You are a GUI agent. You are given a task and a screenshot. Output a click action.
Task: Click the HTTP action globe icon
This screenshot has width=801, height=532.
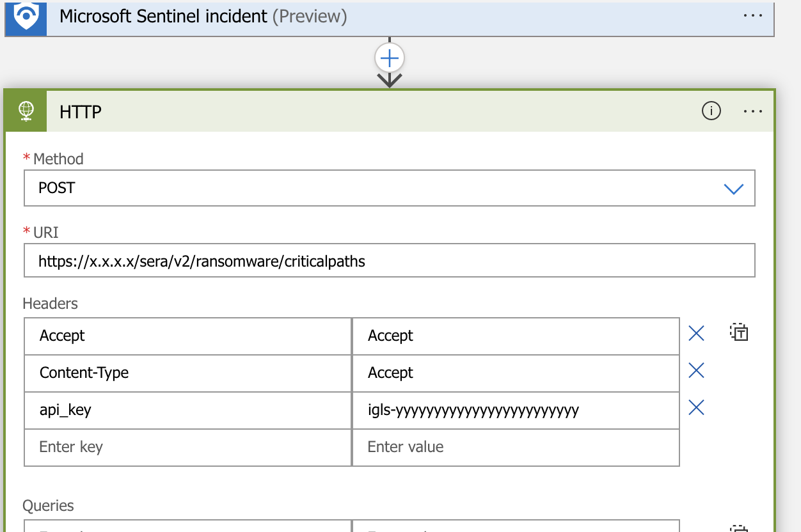[25, 110]
